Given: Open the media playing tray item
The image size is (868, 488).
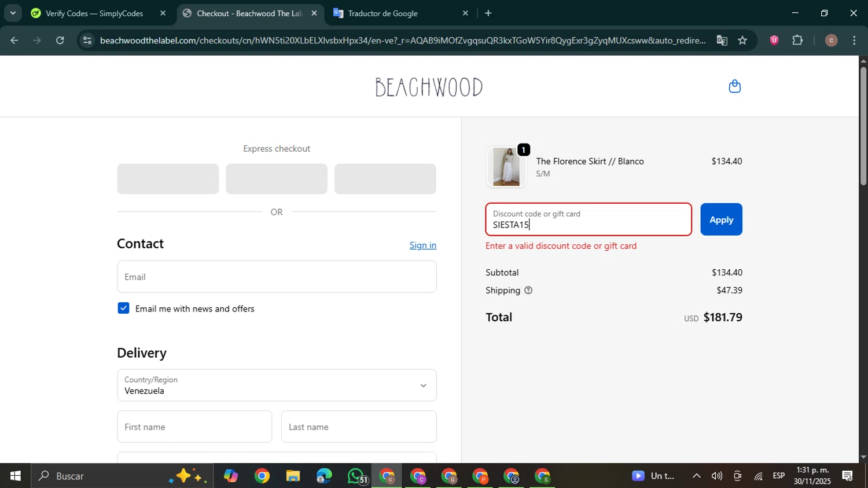Looking at the screenshot, I should tap(653, 476).
